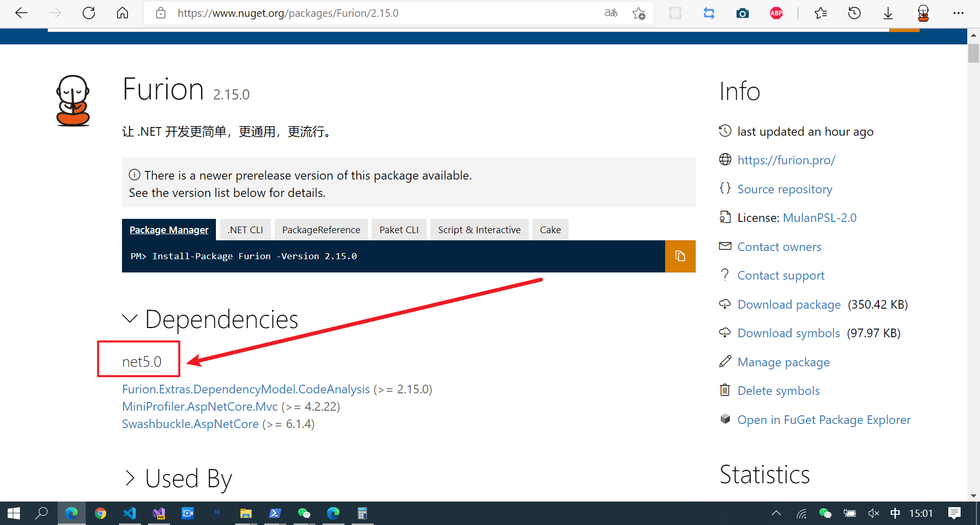Open File Explorer from the taskbar
980x525 pixels.
[246, 513]
